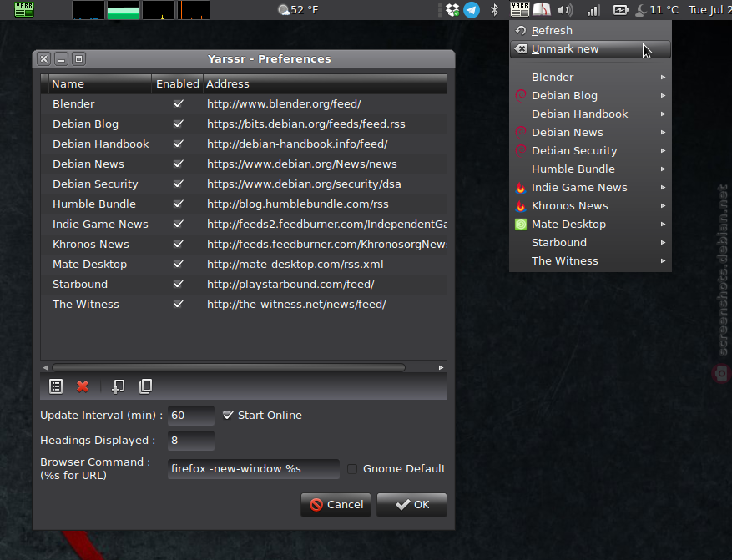Toggle Enabled checkbox for Debian Blog feed
The width and height of the screenshot is (732, 560).
179,124
